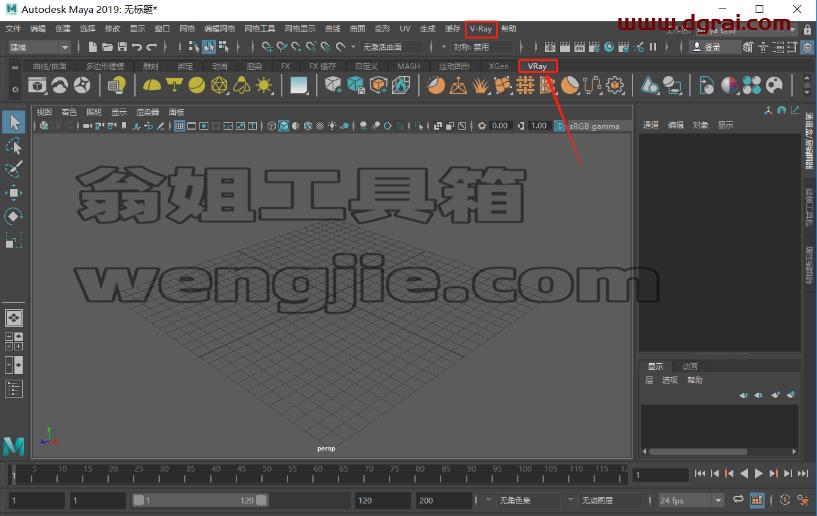Click the time slider at frame 60

coord(317,474)
